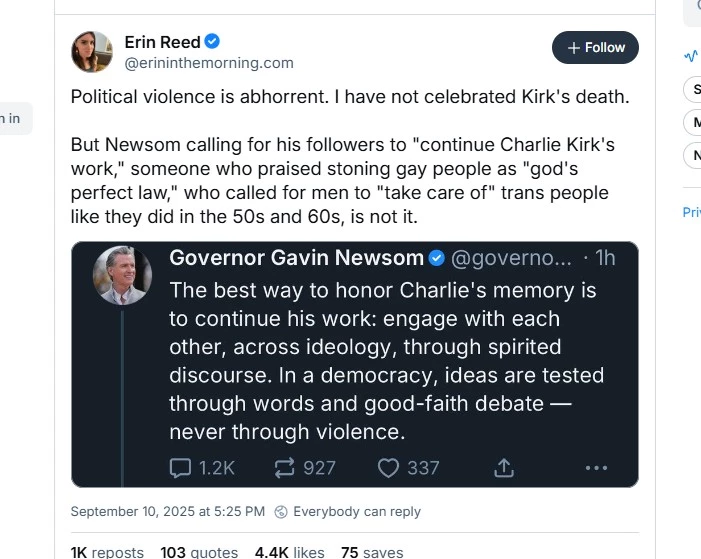Viewport: 701px width, 559px height.
Task: Click the Governor Gavin Newsom name
Action: [296, 258]
